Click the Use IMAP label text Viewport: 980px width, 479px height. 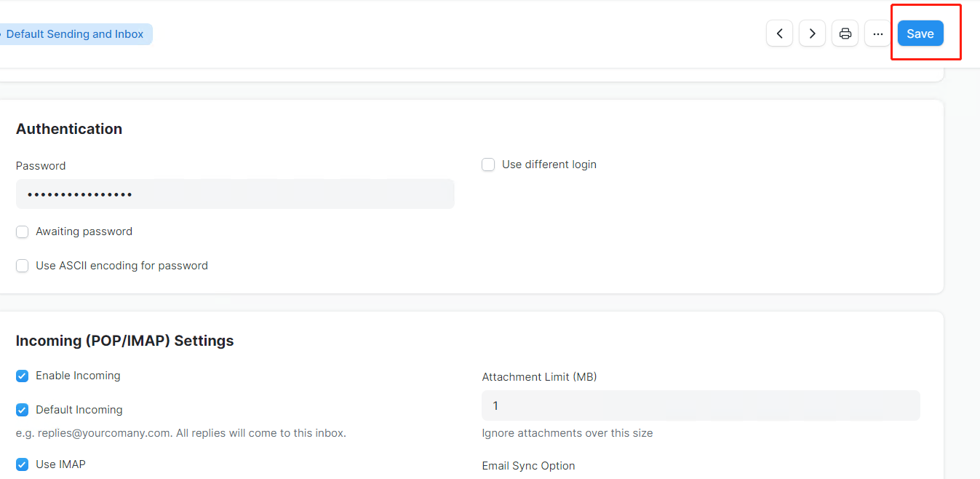point(61,464)
